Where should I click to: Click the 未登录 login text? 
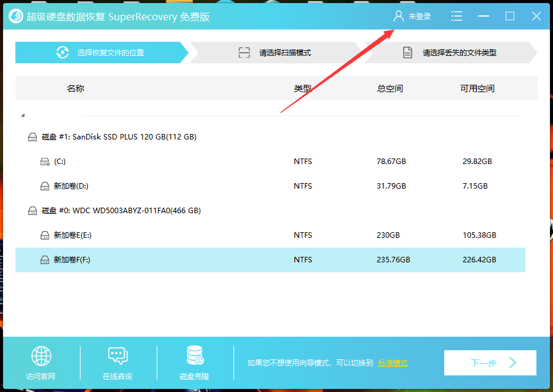pos(420,17)
